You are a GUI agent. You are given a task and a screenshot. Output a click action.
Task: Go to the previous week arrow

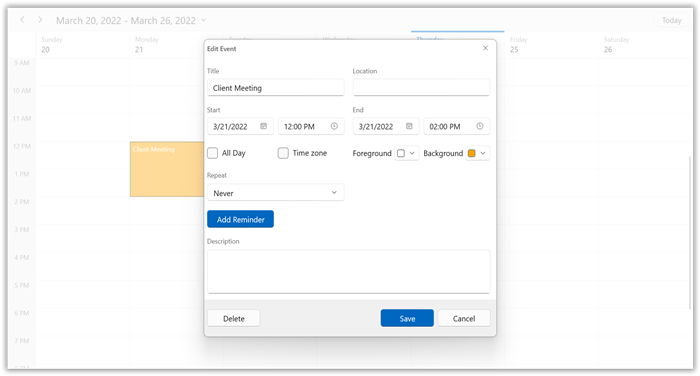[22, 20]
